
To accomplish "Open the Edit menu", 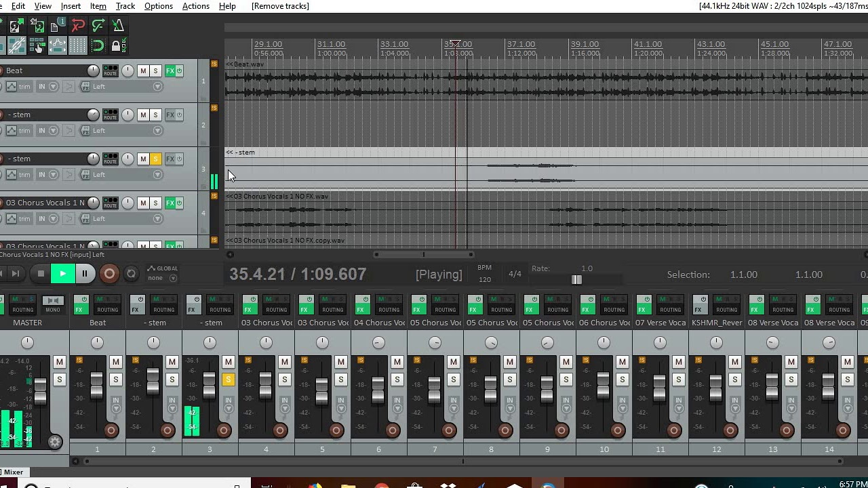I will pyautogui.click(x=18, y=6).
